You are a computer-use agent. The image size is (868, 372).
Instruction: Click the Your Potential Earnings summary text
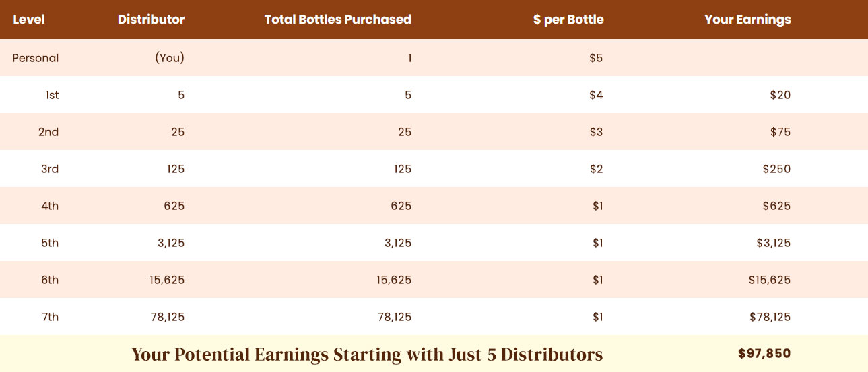point(367,355)
